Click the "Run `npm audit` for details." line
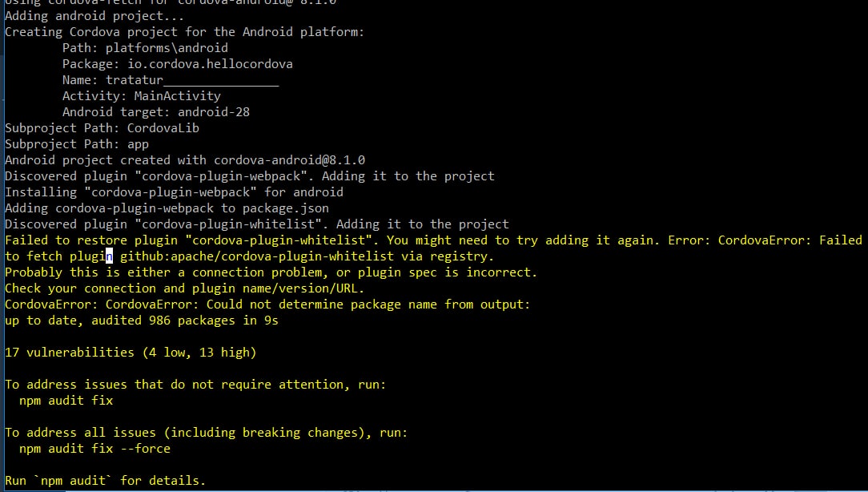 105,481
